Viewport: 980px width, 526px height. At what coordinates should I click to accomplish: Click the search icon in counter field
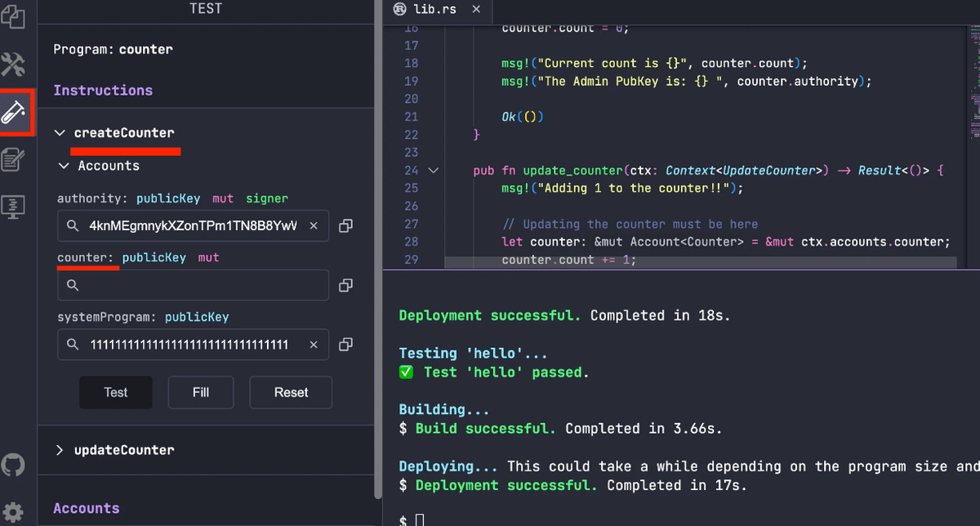[x=73, y=285]
